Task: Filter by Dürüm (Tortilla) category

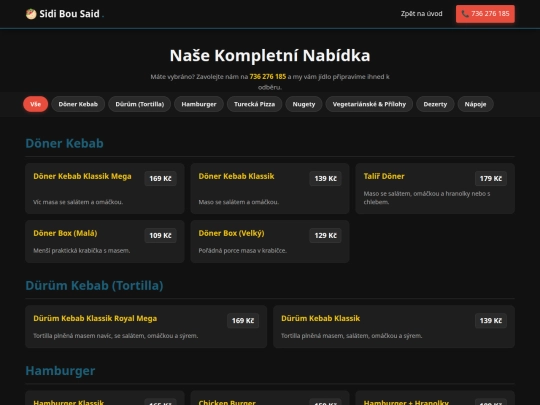Action: click(x=139, y=104)
